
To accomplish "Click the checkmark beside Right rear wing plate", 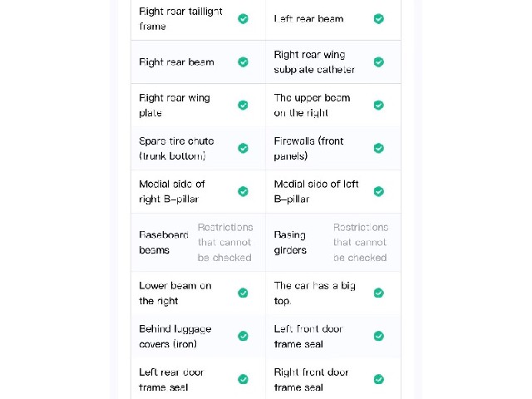I will (243, 106).
